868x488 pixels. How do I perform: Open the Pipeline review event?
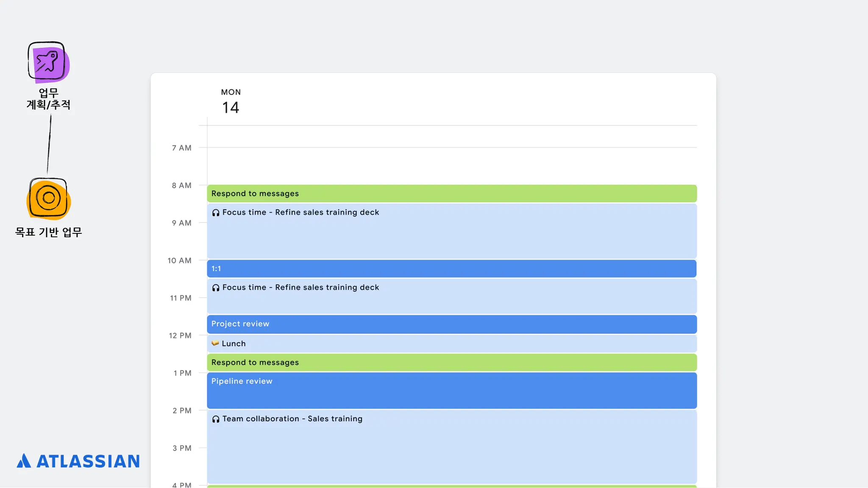pos(451,391)
